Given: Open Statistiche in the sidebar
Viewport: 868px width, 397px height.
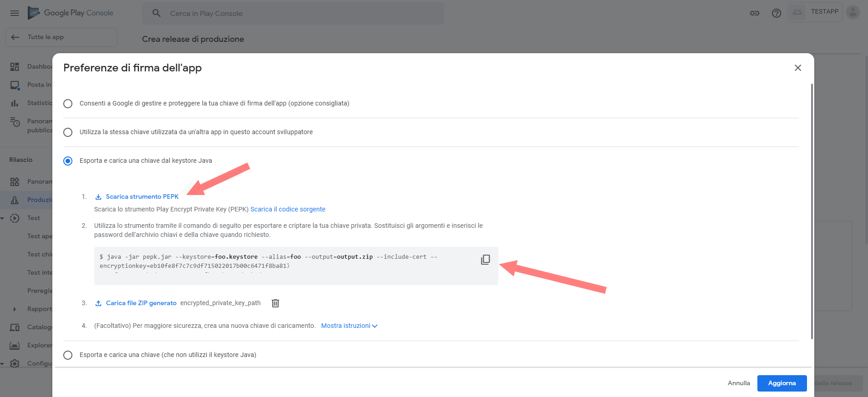Looking at the screenshot, I should tap(39, 103).
